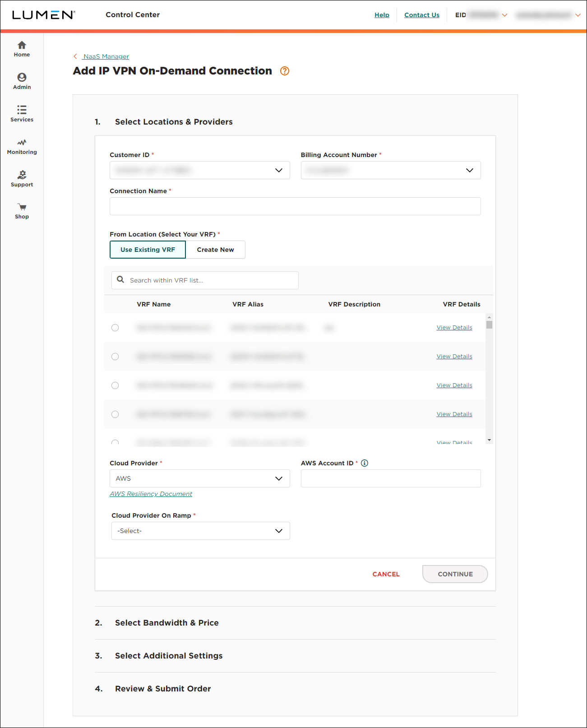Image resolution: width=587 pixels, height=728 pixels.
Task: Click the Continue button
Action: [x=455, y=574]
